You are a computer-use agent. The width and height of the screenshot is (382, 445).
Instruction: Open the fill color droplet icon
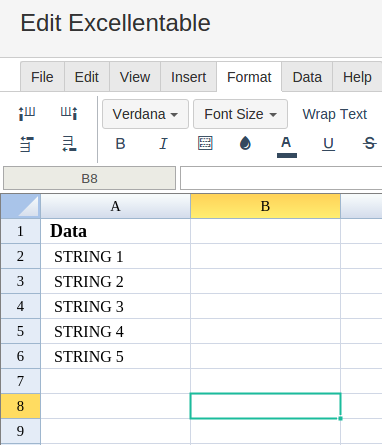coord(245,143)
